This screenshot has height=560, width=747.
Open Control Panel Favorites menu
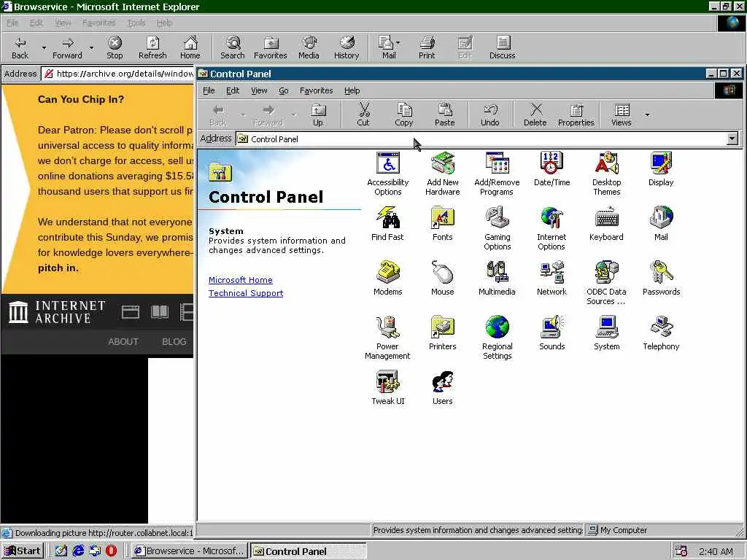click(x=316, y=90)
